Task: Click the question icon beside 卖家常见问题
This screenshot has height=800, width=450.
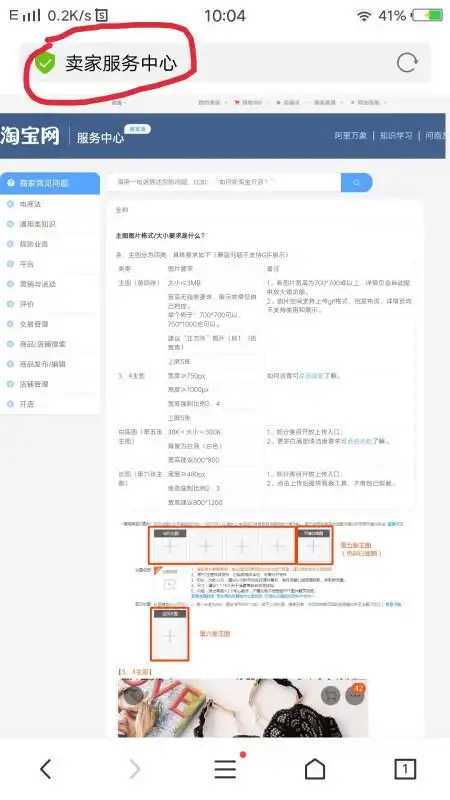Action: (x=11, y=183)
